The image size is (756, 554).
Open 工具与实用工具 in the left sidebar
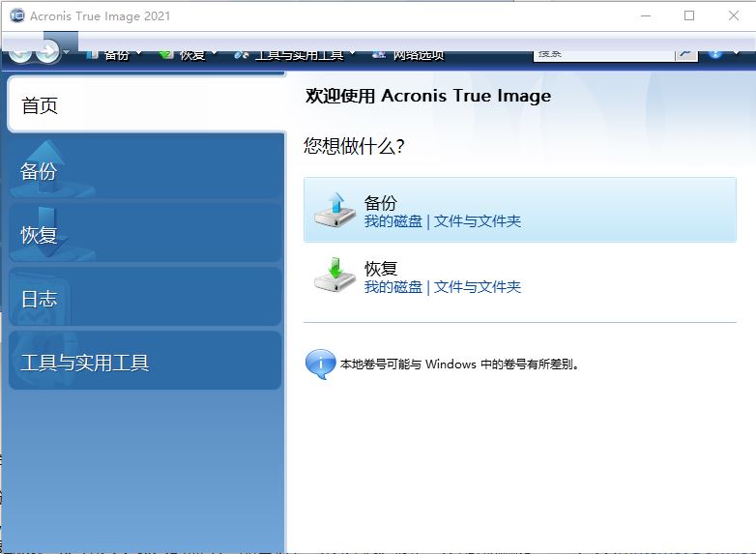click(145, 362)
